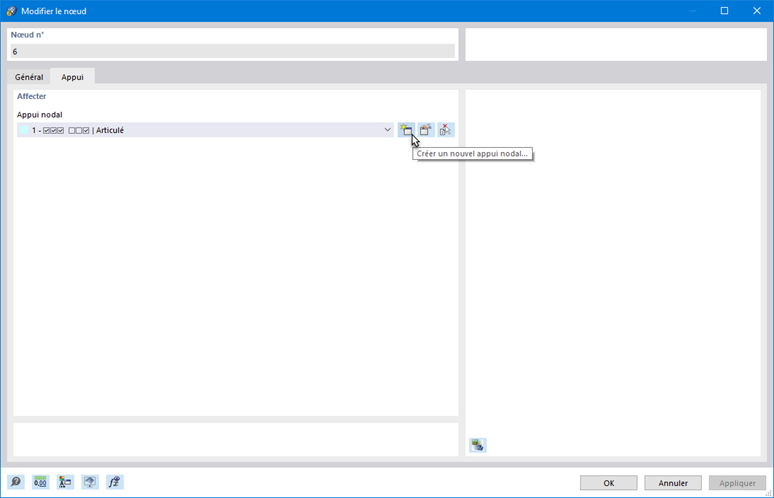The image size is (774, 498).
Task: Click the monitor view icon
Action: pos(90,482)
